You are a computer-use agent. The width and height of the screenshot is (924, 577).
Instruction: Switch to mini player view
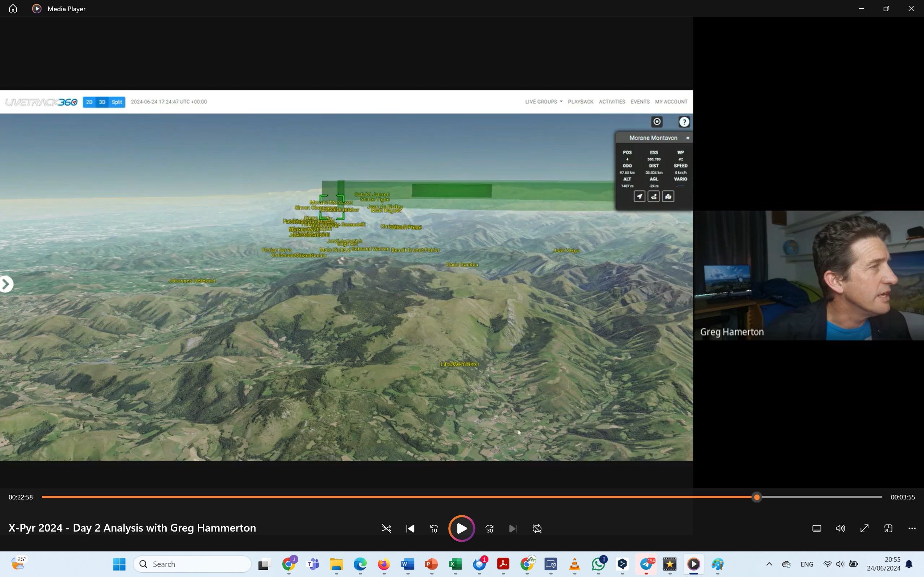(888, 529)
